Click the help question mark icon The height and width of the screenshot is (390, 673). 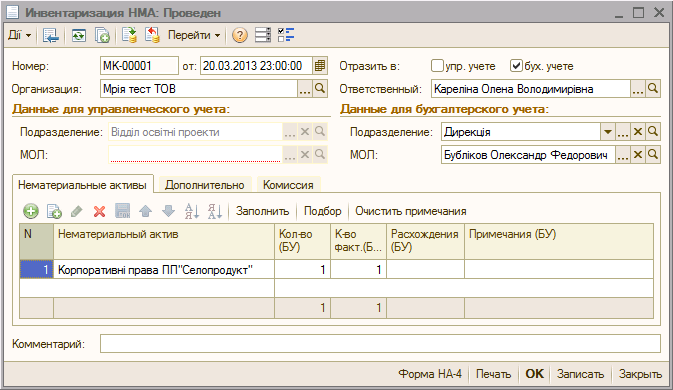coord(239,35)
